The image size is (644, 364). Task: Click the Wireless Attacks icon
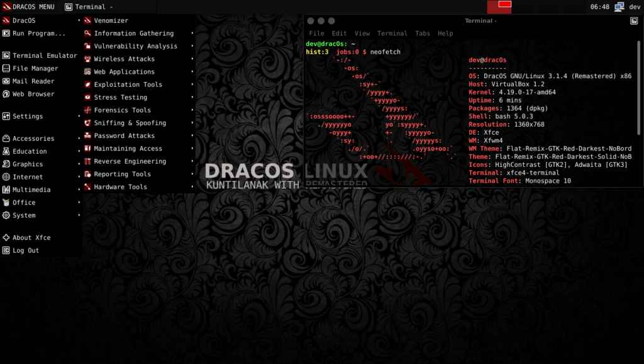pyautogui.click(x=87, y=59)
